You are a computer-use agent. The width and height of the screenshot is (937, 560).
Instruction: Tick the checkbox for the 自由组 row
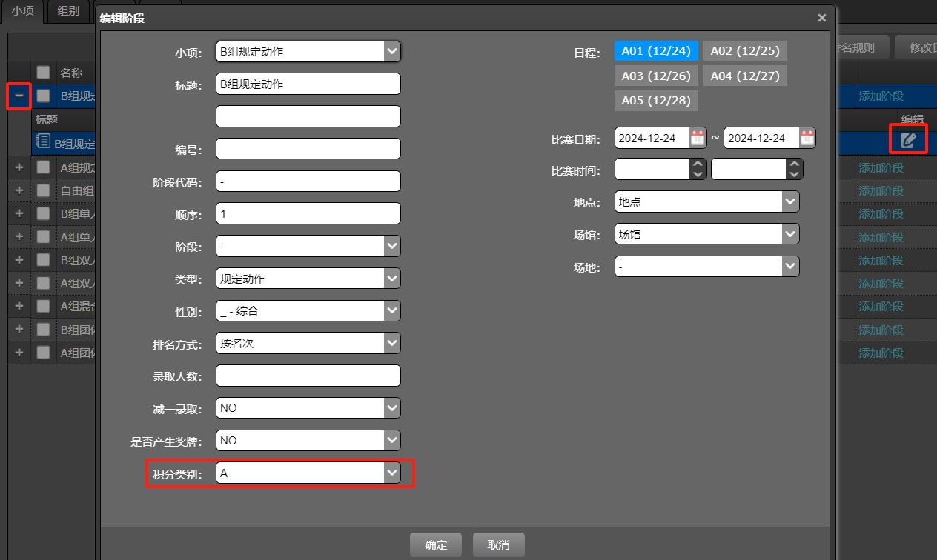[x=44, y=190]
